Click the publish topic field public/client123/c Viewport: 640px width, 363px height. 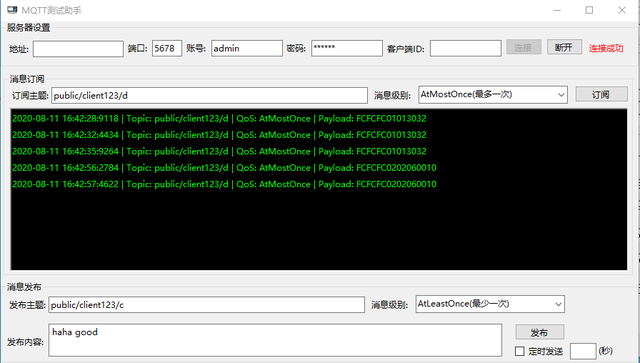tap(207, 305)
